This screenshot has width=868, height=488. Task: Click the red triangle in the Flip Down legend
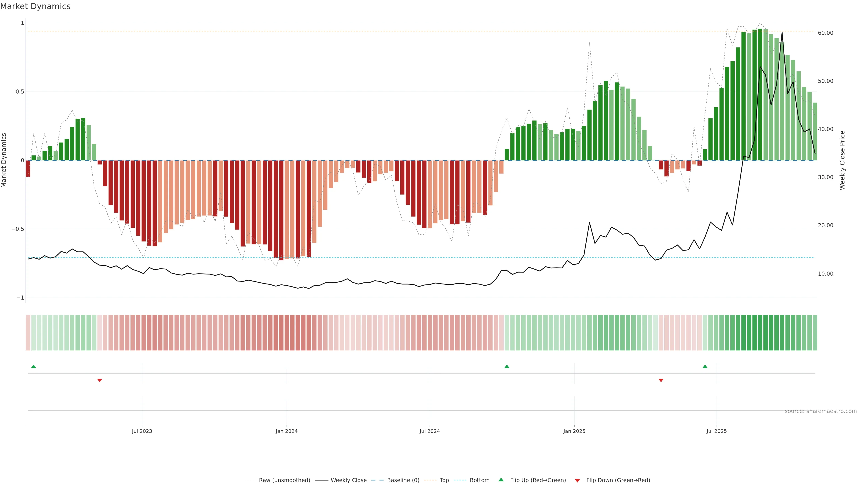point(577,481)
